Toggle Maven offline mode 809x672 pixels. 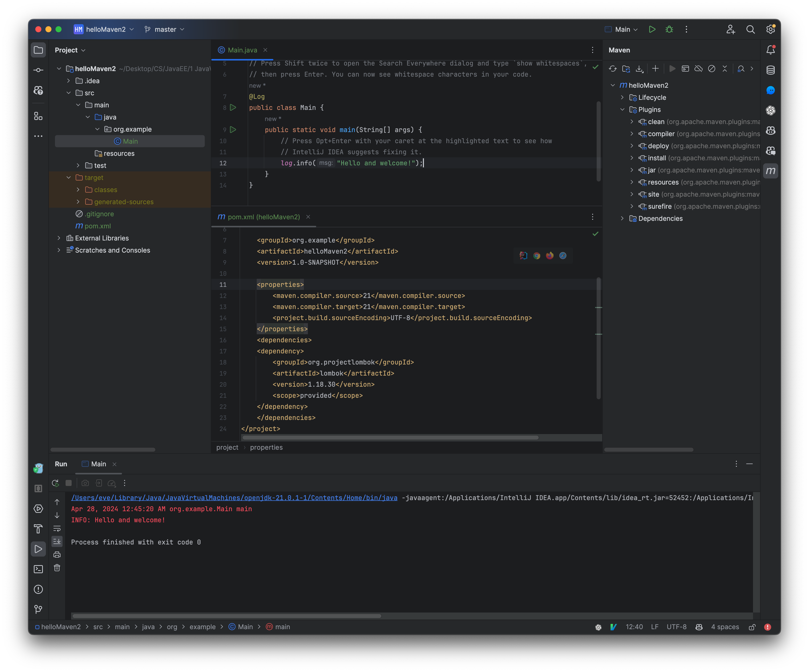pyautogui.click(x=699, y=69)
